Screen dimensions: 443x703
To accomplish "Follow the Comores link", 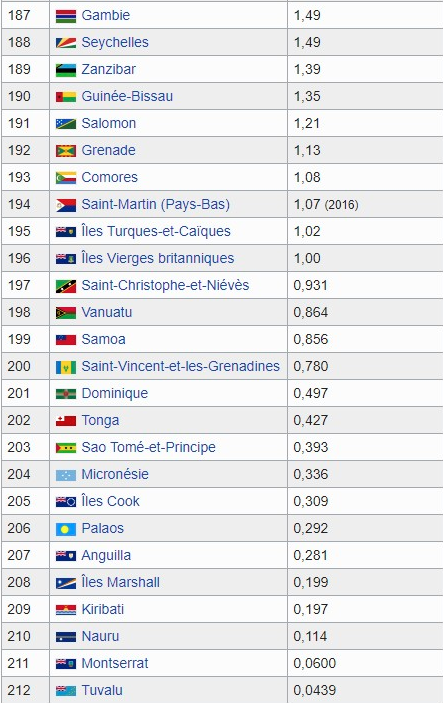I will (x=109, y=177).
